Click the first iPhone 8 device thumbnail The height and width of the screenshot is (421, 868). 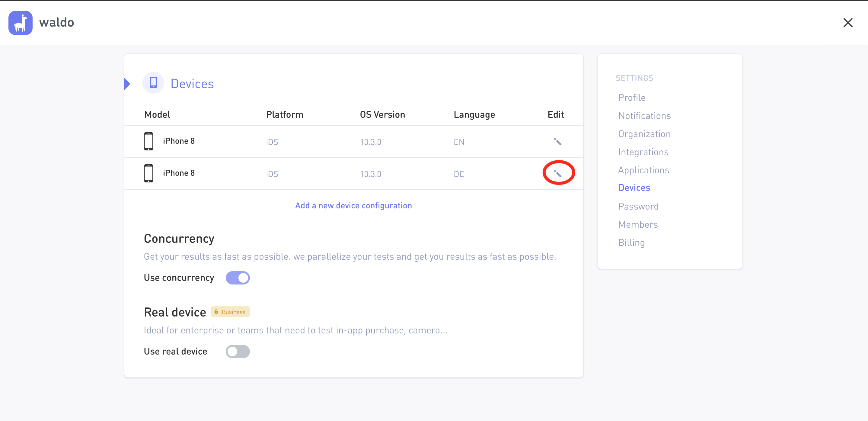(148, 141)
